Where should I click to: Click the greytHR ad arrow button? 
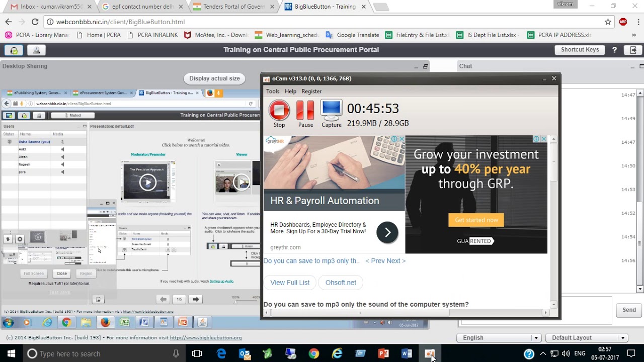[387, 232]
